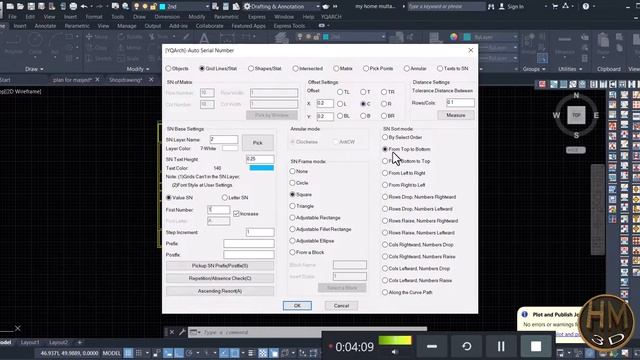The width and height of the screenshot is (640, 360).
Task: Click the OK button in the dialog
Action: (x=297, y=306)
